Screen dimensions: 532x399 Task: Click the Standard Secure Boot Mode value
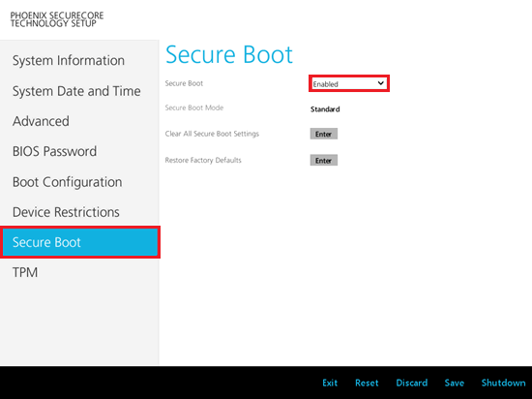click(x=325, y=109)
